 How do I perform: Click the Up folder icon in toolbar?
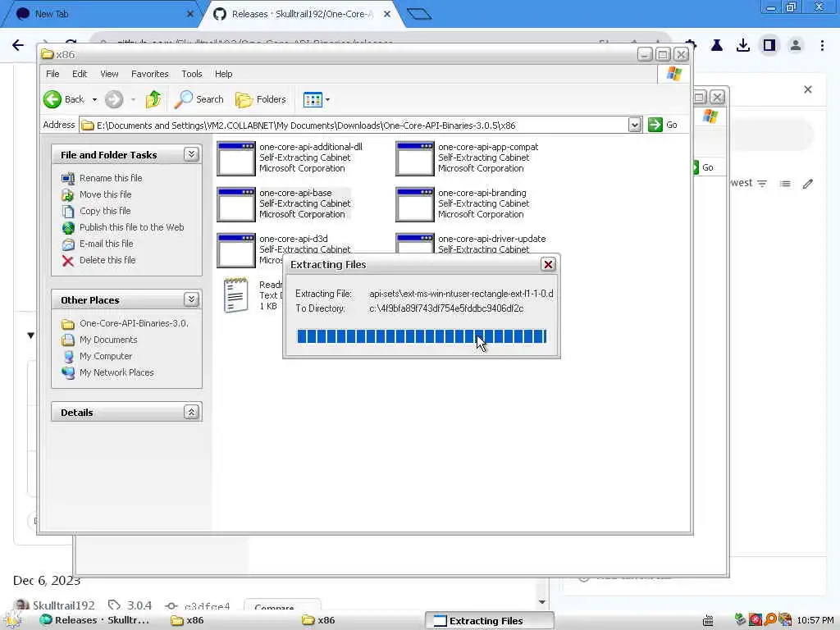point(153,99)
